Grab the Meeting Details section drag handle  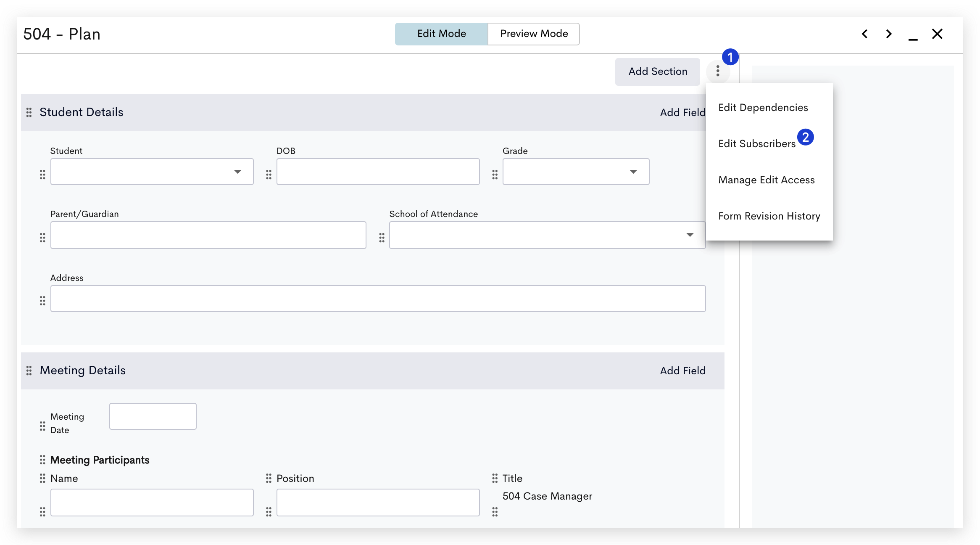[x=29, y=370]
